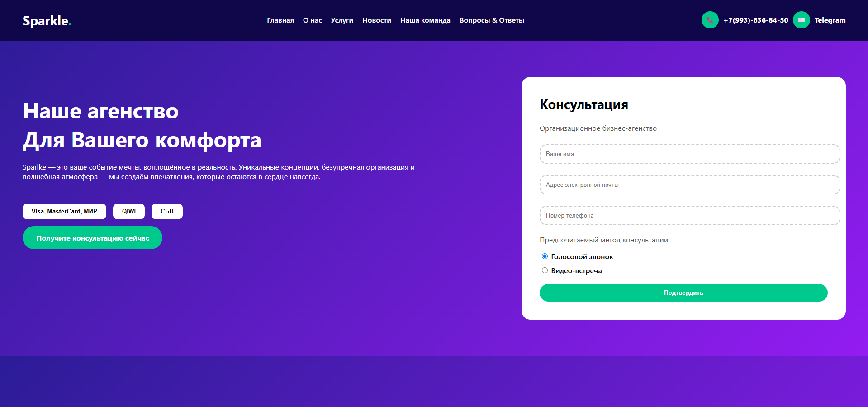Open Вопросы & Ответы menu item
868x407 pixels.
(492, 20)
